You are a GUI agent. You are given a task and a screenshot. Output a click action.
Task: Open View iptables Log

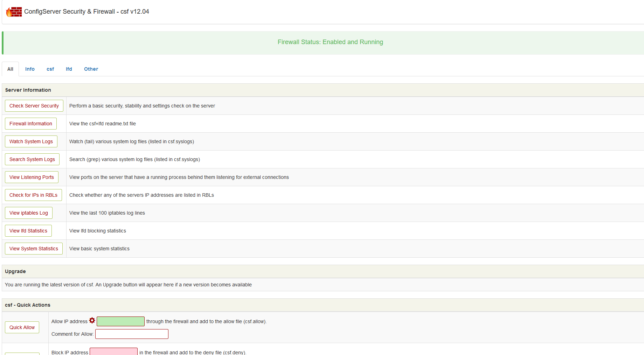coord(29,213)
